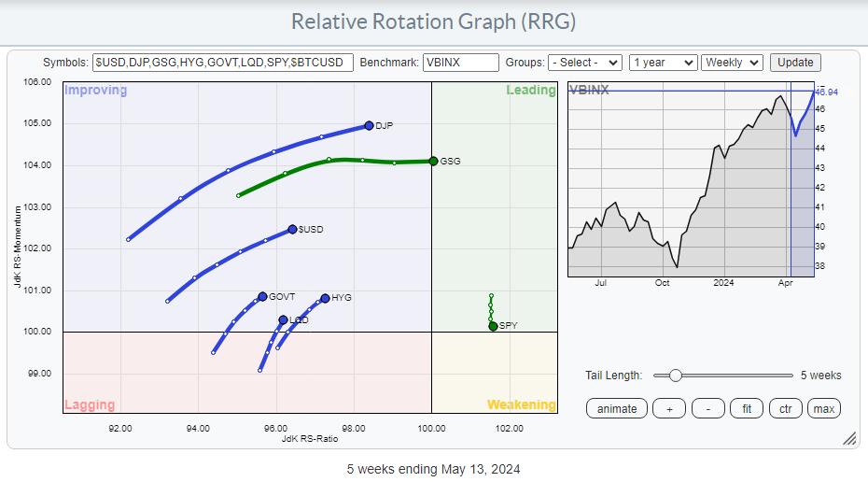The height and width of the screenshot is (482, 868).
Task: Select the SPY data point marker
Action: tap(493, 326)
